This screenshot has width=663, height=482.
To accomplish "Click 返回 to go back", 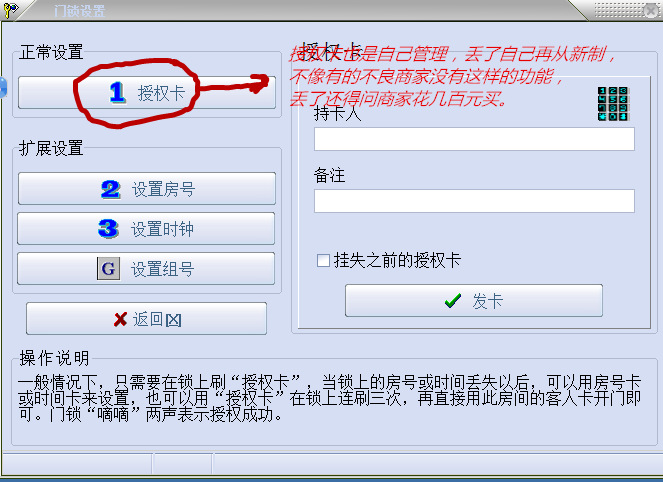I will (x=146, y=319).
